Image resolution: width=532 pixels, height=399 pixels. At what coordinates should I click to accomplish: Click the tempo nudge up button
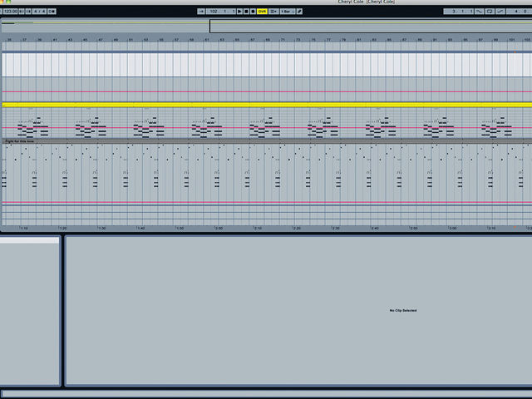tap(28, 11)
